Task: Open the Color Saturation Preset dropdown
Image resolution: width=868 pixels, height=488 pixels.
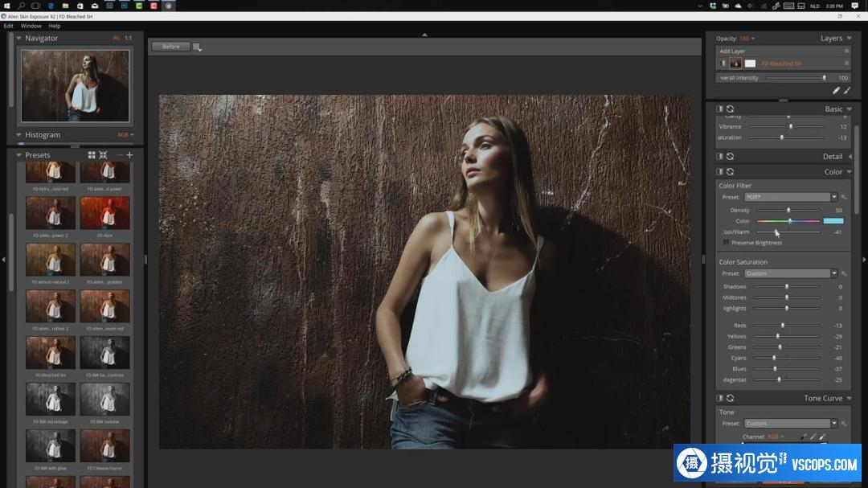Action: (x=791, y=273)
